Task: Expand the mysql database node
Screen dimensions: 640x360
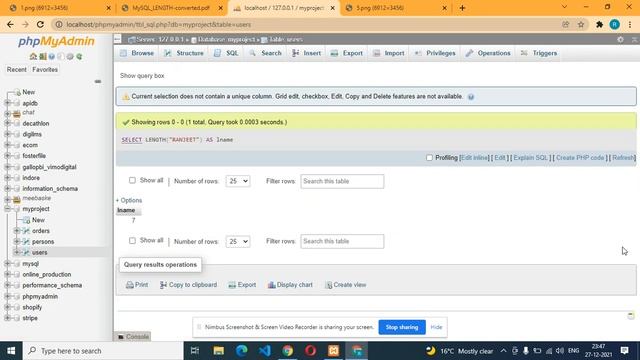Action: pyautogui.click(x=7, y=264)
